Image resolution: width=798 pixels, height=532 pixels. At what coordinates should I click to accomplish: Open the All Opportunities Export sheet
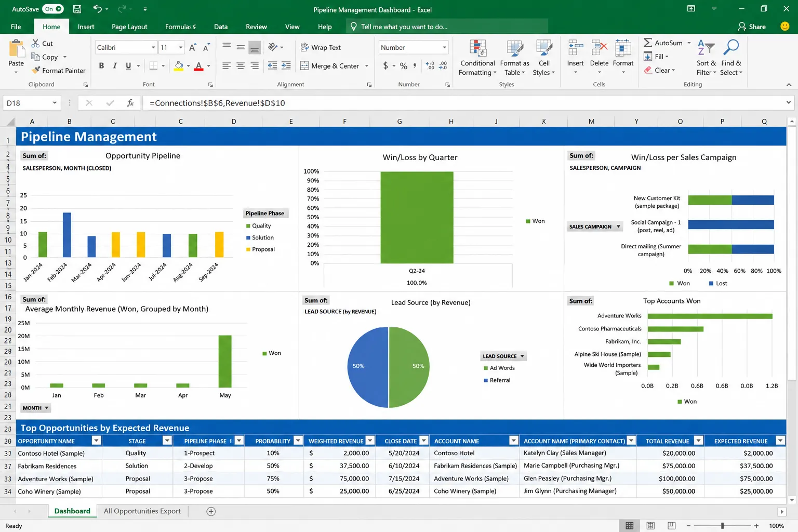(x=142, y=511)
